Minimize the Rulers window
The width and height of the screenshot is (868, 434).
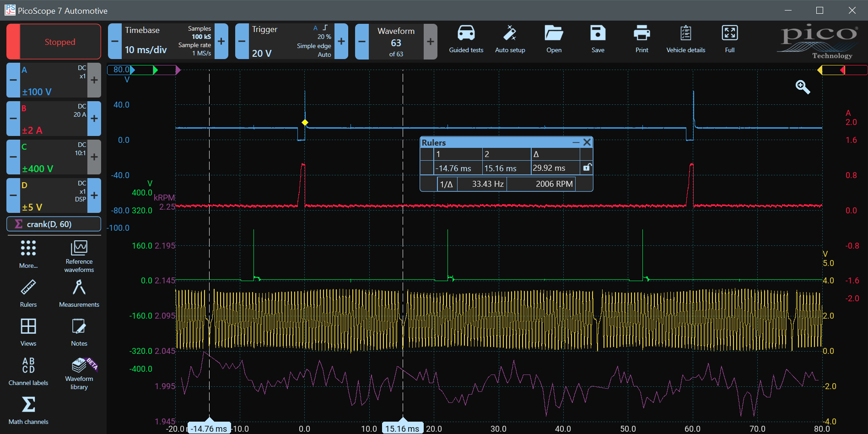click(x=576, y=142)
